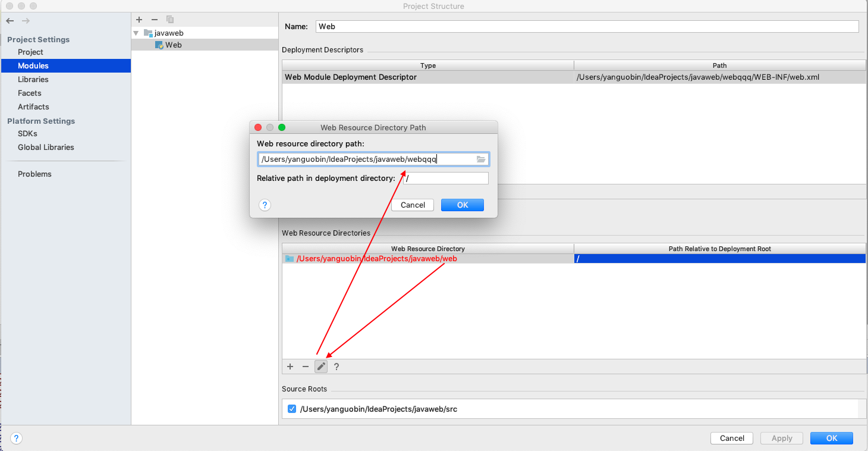Screen dimensions: 868x451
Task: Select the Web facet in tree
Action: 168,45
